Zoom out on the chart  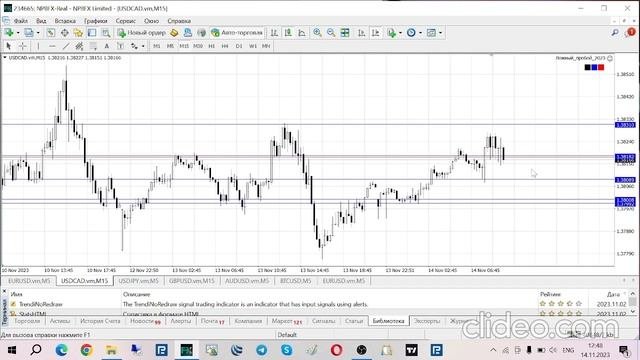[331, 33]
